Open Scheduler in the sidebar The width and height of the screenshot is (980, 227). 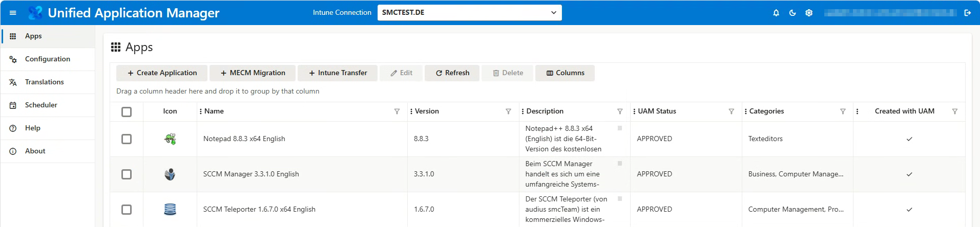(48, 105)
